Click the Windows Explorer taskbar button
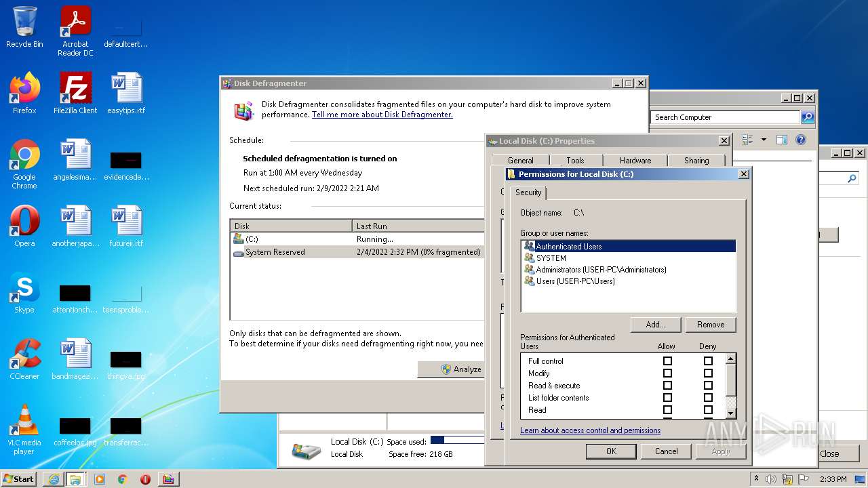The image size is (868, 488). 75,479
